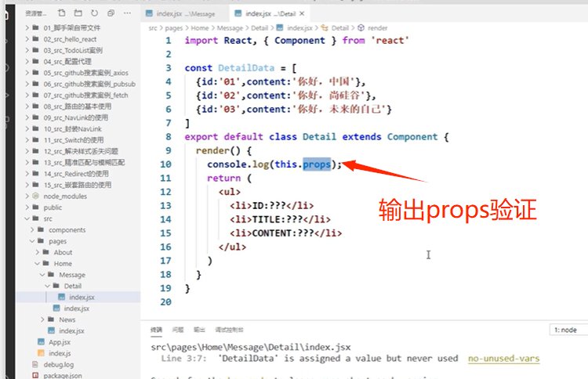Screen dimensions: 588x379
Task: Select the 12_src_解决样式丢失问题 folder
Action: coord(81,151)
